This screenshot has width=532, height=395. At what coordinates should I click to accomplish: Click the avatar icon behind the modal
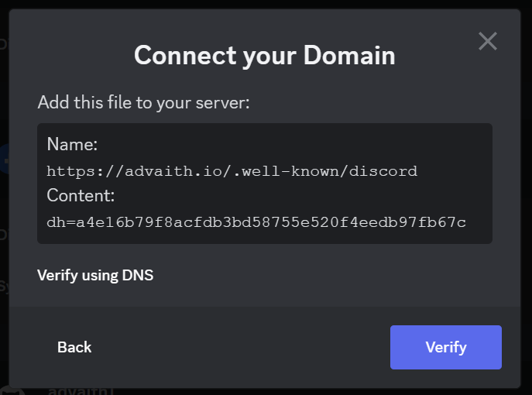(x=13, y=392)
